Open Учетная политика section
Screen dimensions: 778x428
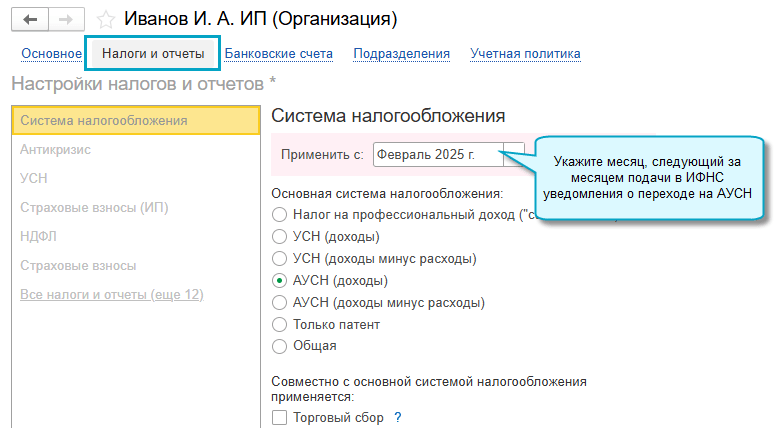click(525, 54)
